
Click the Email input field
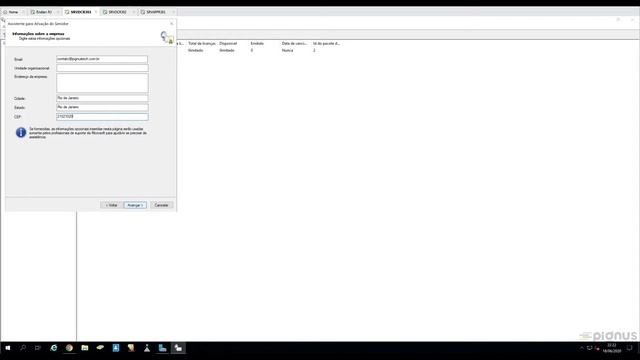click(102, 59)
